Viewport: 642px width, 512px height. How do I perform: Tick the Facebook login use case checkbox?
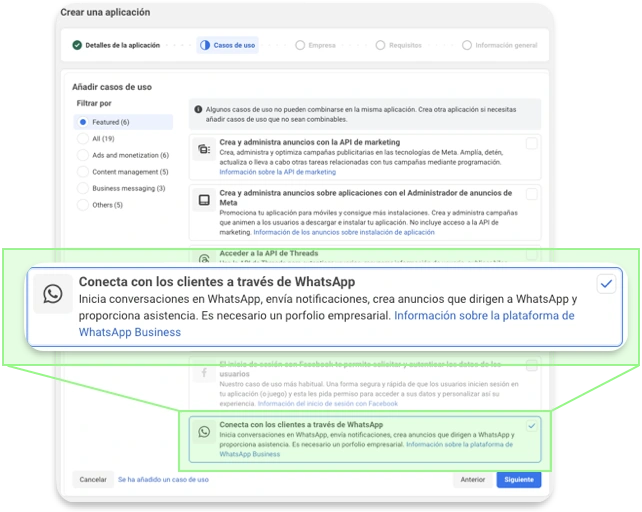click(531, 365)
